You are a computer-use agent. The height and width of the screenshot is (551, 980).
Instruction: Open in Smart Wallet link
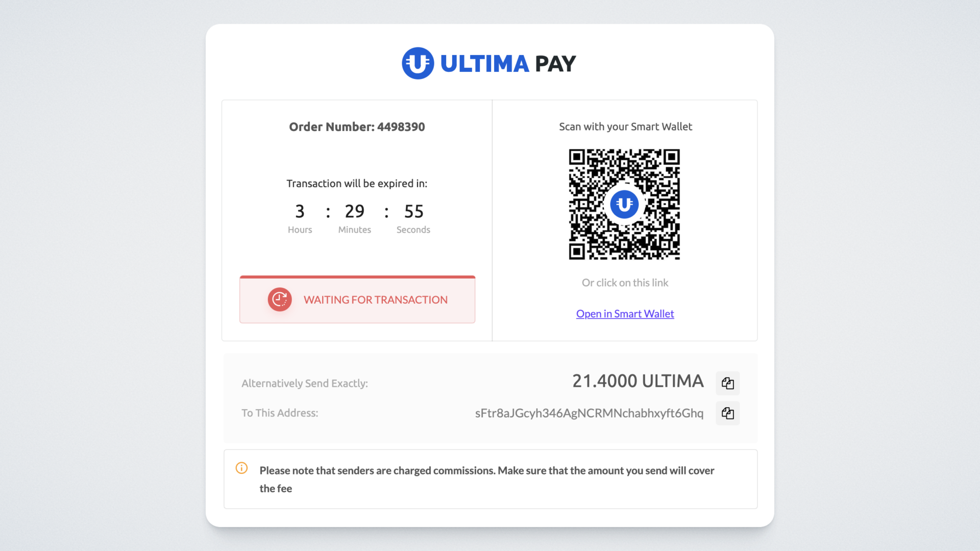pyautogui.click(x=625, y=314)
